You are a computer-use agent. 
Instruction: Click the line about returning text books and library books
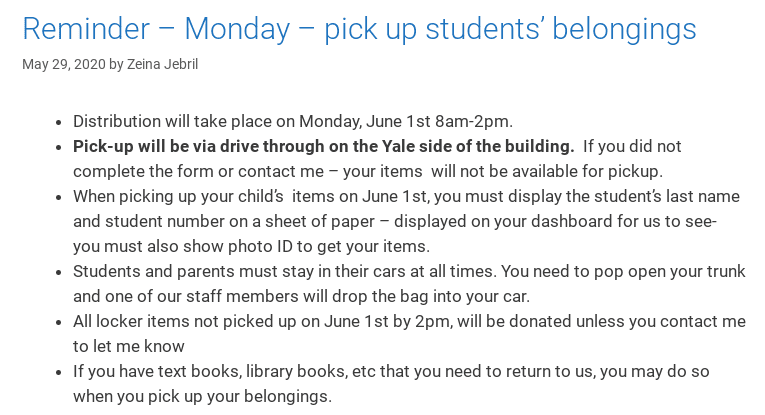(x=391, y=371)
